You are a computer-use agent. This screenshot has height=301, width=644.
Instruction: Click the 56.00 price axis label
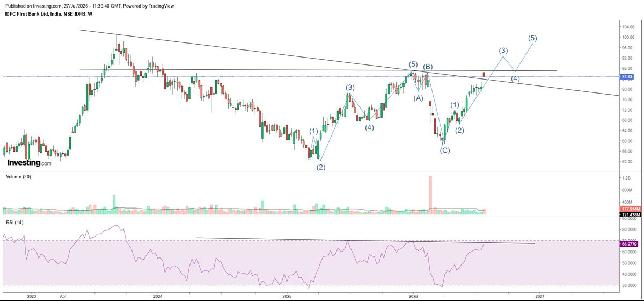pos(627,151)
